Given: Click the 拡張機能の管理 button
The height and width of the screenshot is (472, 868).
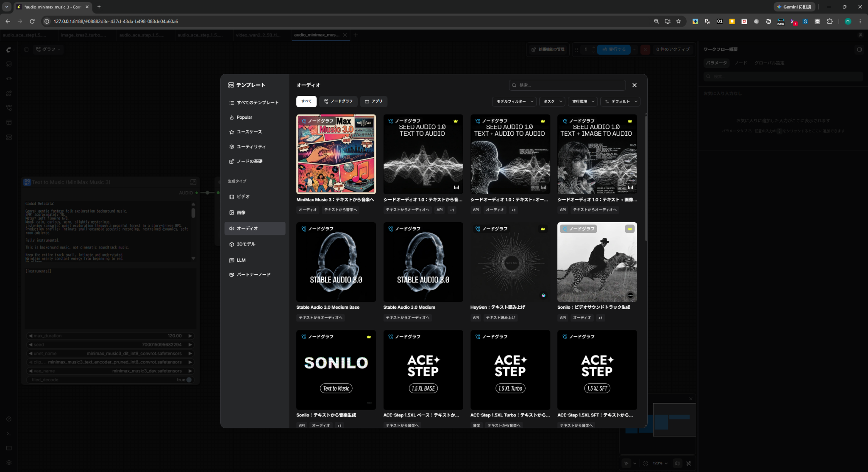Looking at the screenshot, I should coord(548,50).
